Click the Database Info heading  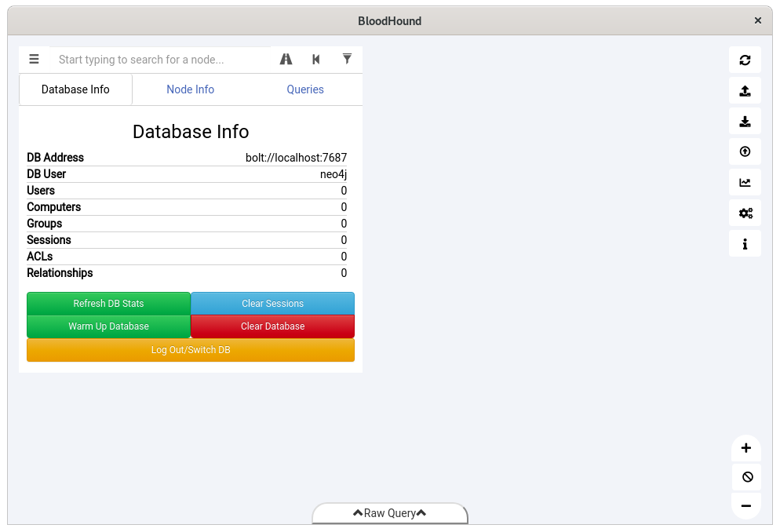191,132
